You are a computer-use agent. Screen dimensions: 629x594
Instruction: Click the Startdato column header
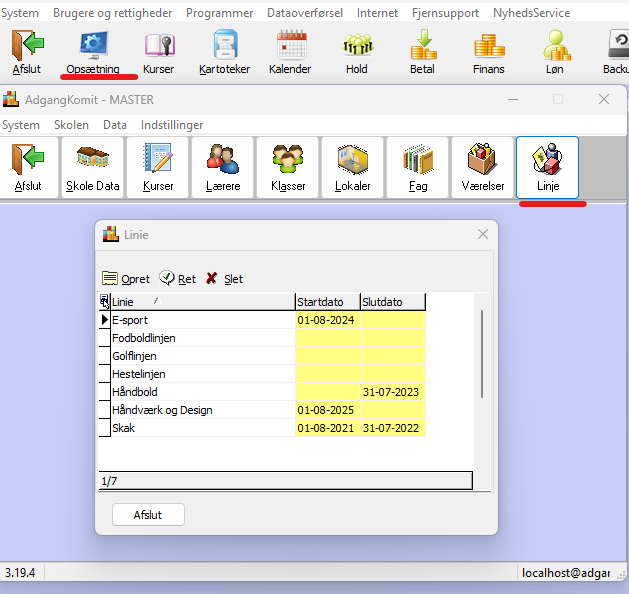(x=328, y=302)
